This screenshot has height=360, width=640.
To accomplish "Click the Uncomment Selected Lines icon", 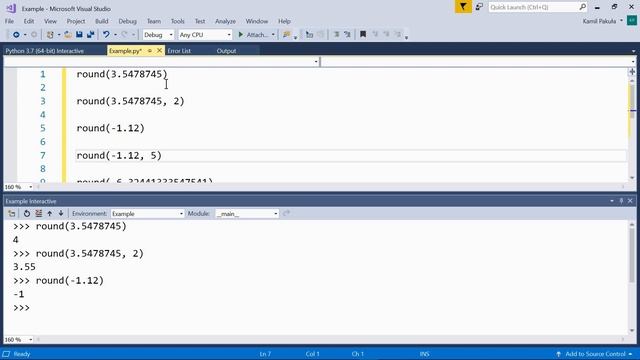I will pyautogui.click(x=347, y=35).
